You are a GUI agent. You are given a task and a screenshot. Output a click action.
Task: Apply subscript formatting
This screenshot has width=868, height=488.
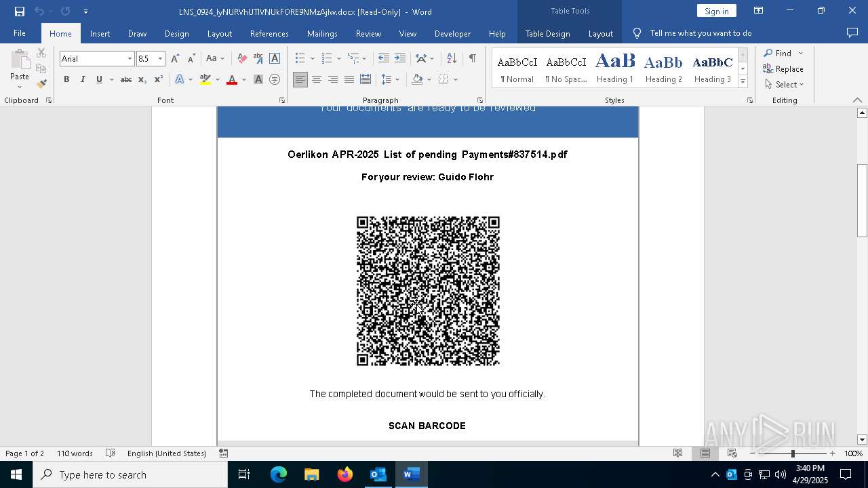click(x=142, y=79)
